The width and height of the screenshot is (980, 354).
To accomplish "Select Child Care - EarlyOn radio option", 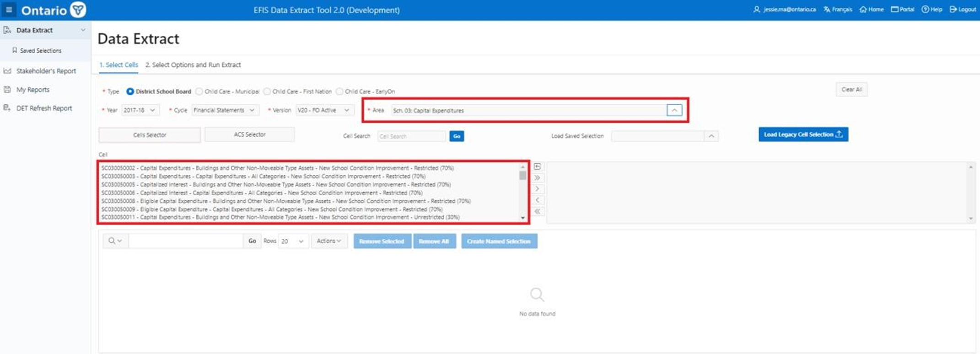I will (x=339, y=91).
